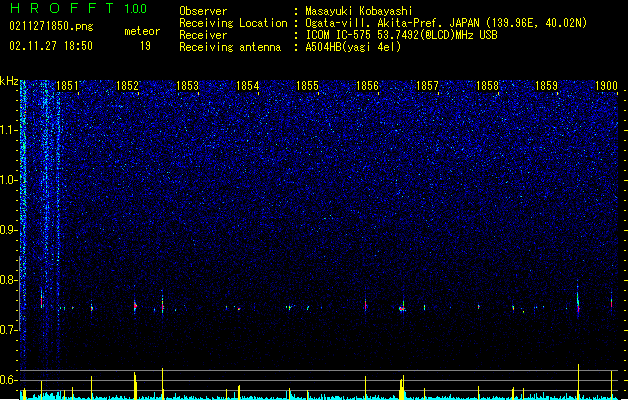Click the 0.8 kHz axis tick label
Screen dimensions: 629x400
coord(8,280)
